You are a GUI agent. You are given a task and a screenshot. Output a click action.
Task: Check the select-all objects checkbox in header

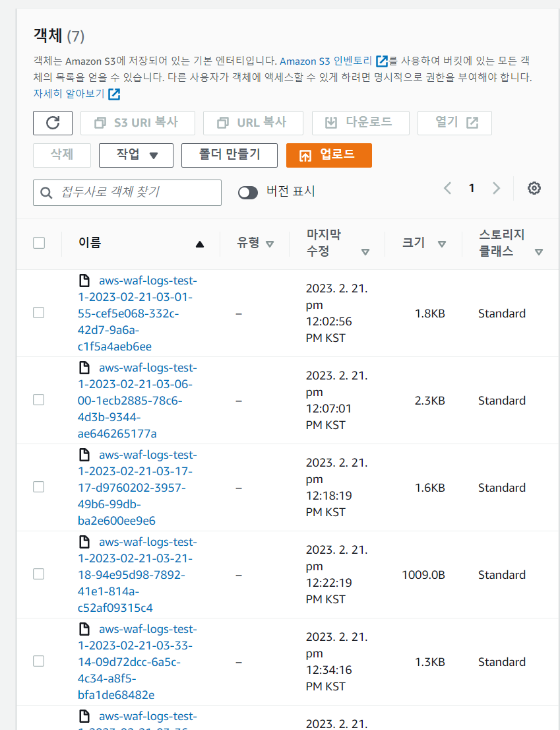tap(39, 243)
